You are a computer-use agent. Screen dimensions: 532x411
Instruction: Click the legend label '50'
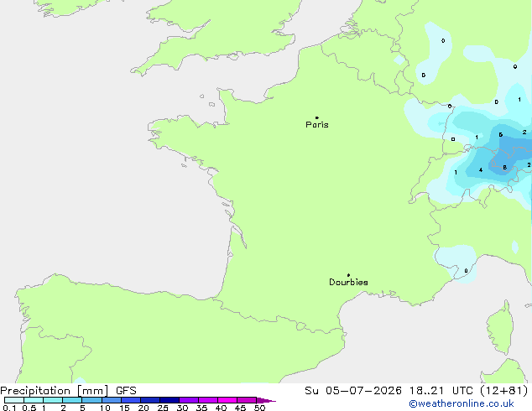(x=259, y=408)
